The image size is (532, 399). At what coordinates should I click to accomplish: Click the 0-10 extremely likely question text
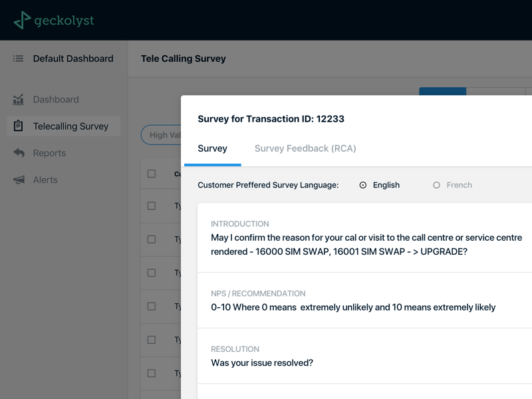[x=353, y=307]
